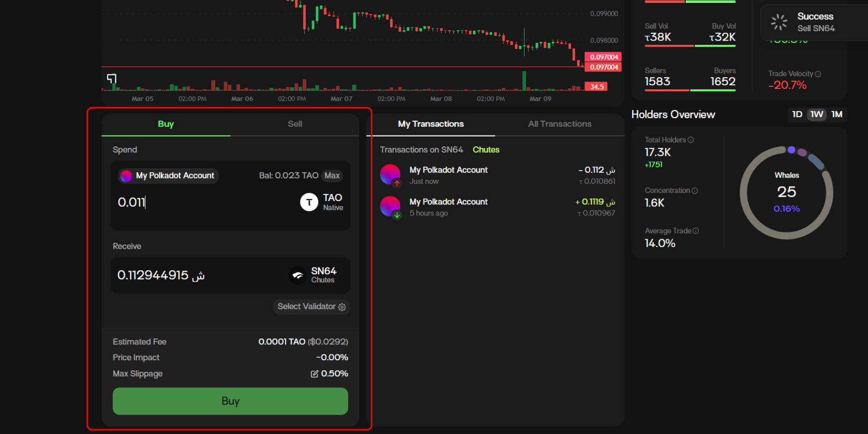Switch Holders Overview to 1D
868x434 pixels.
797,114
